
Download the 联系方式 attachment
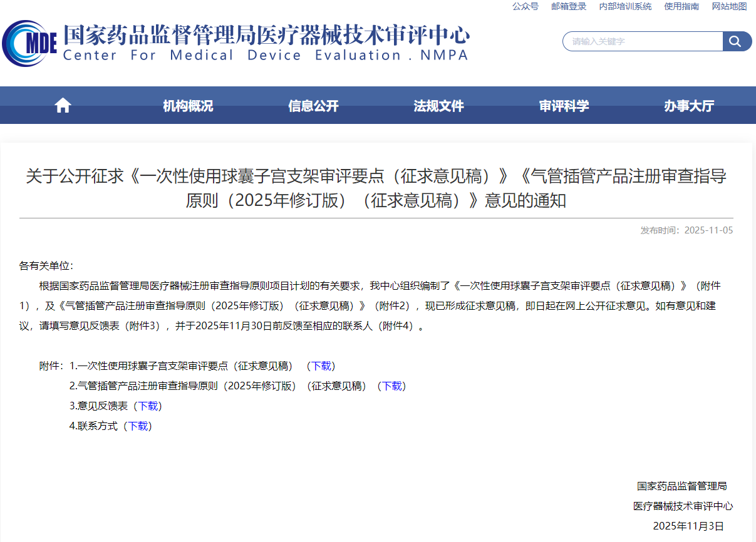pos(138,426)
